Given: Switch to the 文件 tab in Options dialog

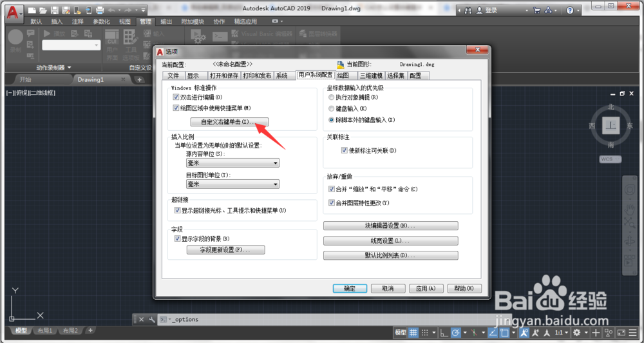Looking at the screenshot, I should point(173,75).
